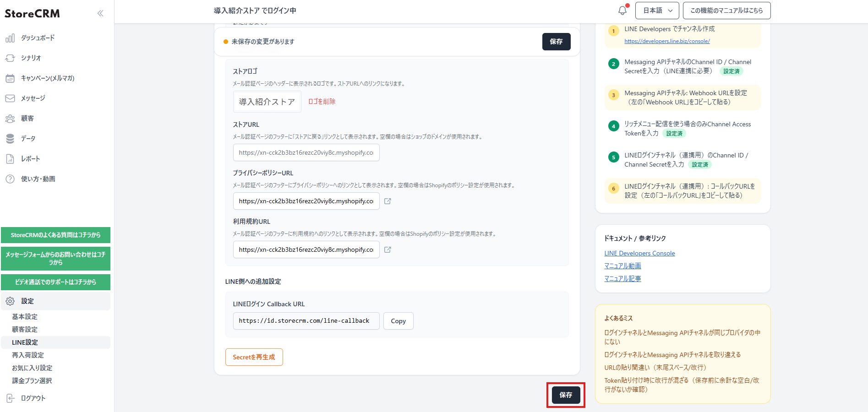Collapse the sidebar with the double-chevron icon
Image resolution: width=868 pixels, height=412 pixels.
(100, 13)
